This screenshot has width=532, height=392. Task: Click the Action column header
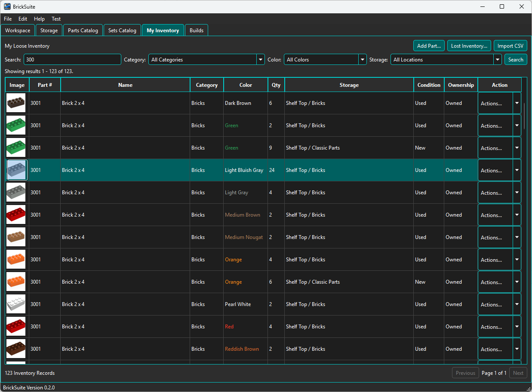click(x=500, y=85)
